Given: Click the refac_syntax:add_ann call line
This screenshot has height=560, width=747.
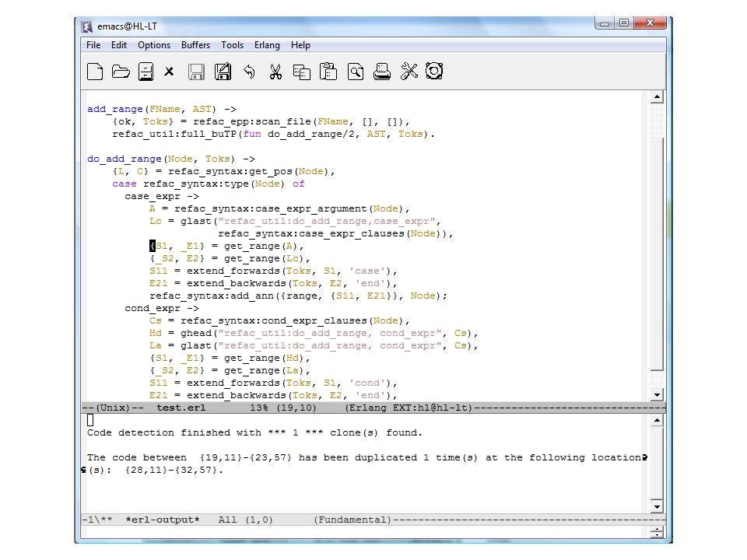Looking at the screenshot, I should [299, 296].
